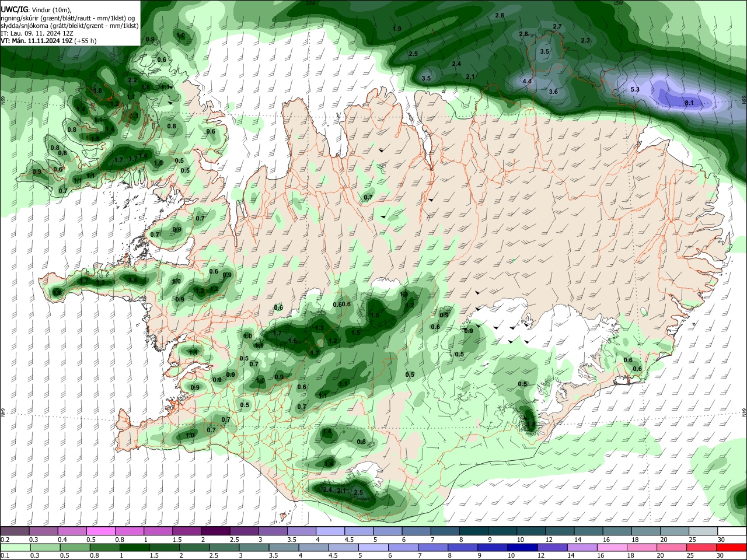Click the bright red 30 swatch in rain legend
The height and width of the screenshot is (560, 747).
click(x=732, y=547)
